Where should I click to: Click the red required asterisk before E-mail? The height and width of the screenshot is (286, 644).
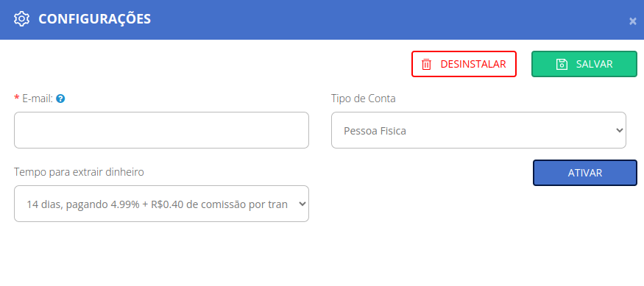point(17,98)
